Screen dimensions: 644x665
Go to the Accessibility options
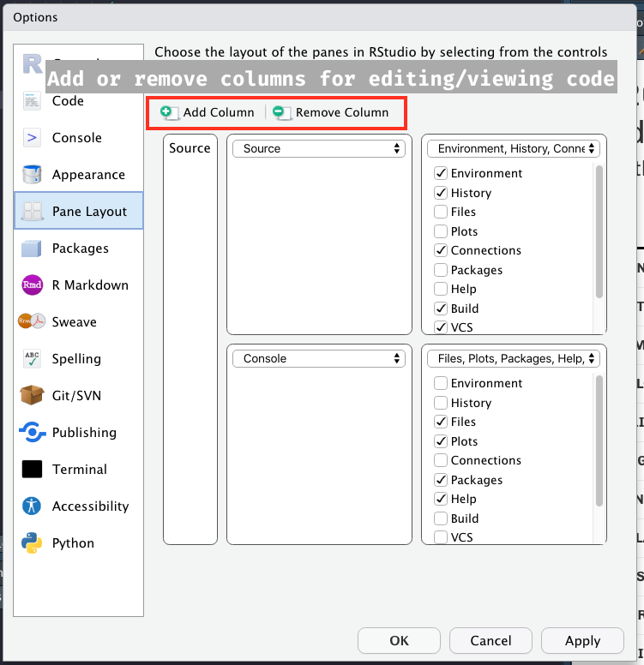(x=79, y=506)
